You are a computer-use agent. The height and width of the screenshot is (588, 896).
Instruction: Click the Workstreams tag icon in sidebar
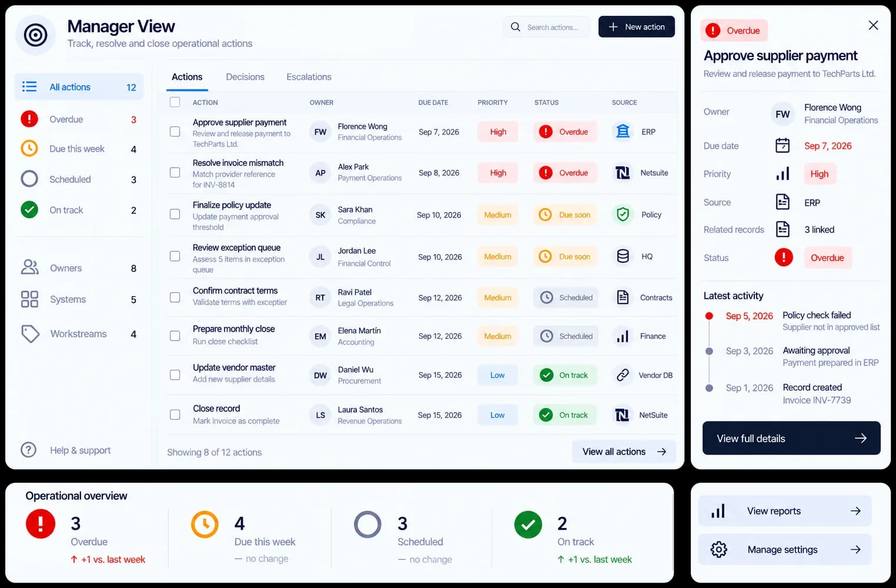tap(29, 333)
